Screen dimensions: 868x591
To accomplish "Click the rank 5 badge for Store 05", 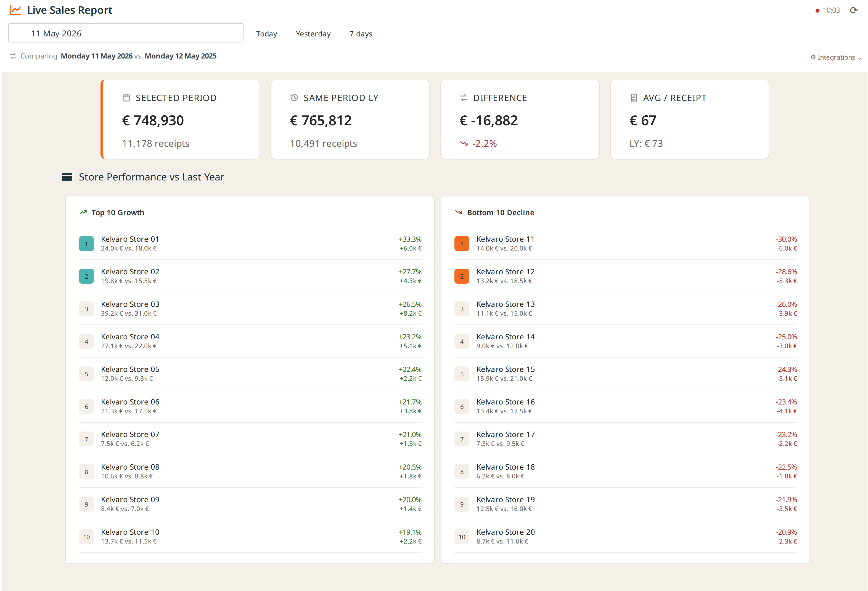I will coord(86,374).
